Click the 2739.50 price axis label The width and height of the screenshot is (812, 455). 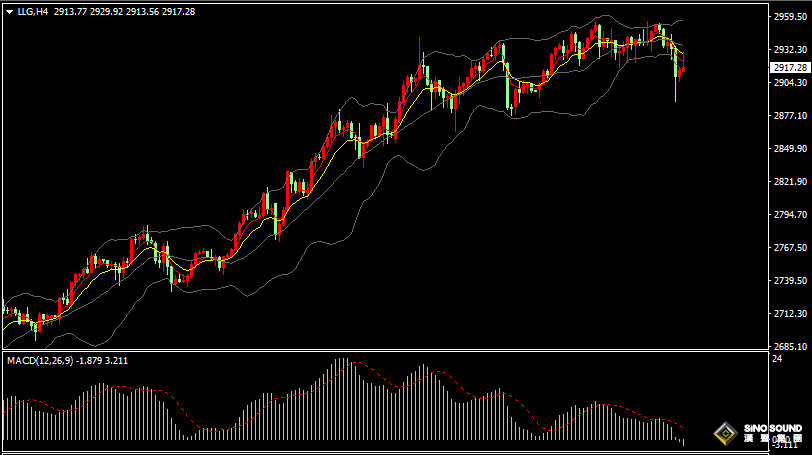coord(790,281)
